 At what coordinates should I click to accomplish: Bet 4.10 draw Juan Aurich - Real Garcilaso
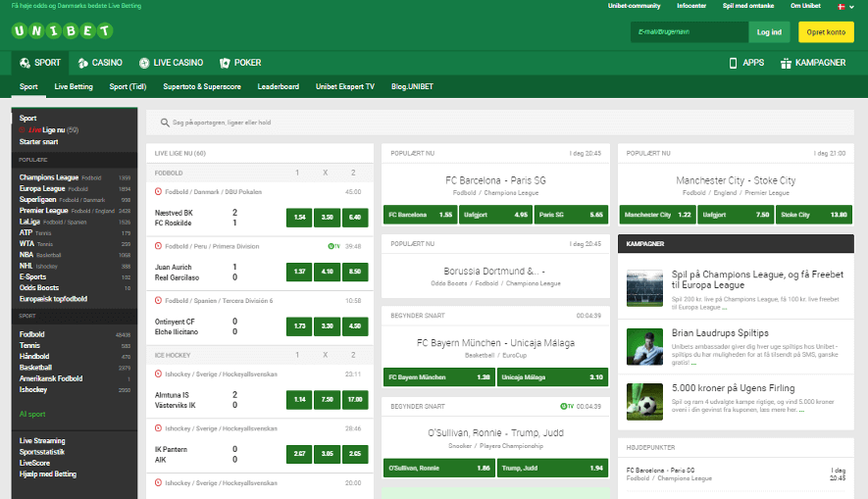(328, 272)
